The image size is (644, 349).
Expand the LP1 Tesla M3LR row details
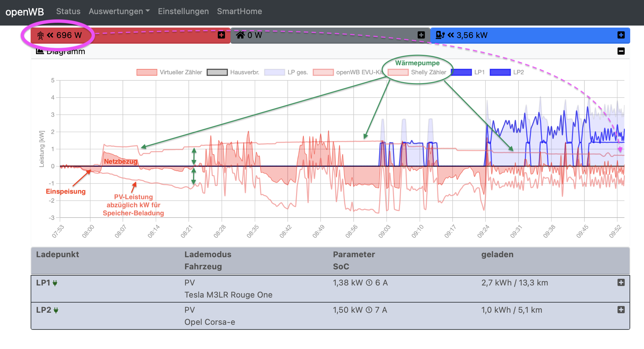point(621,282)
